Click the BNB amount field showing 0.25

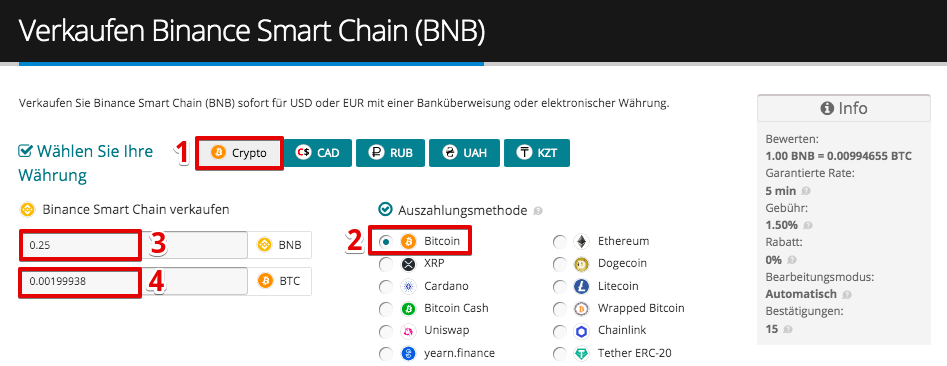(133, 246)
